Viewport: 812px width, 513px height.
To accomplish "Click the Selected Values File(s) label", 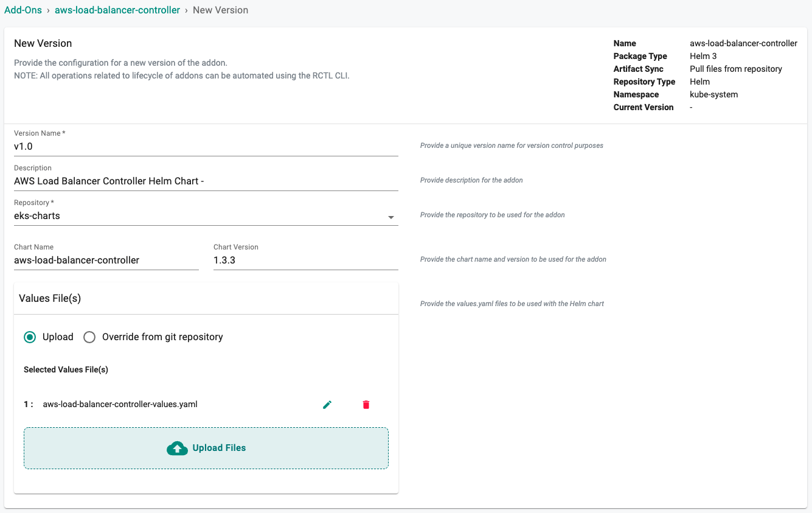I will pos(66,369).
